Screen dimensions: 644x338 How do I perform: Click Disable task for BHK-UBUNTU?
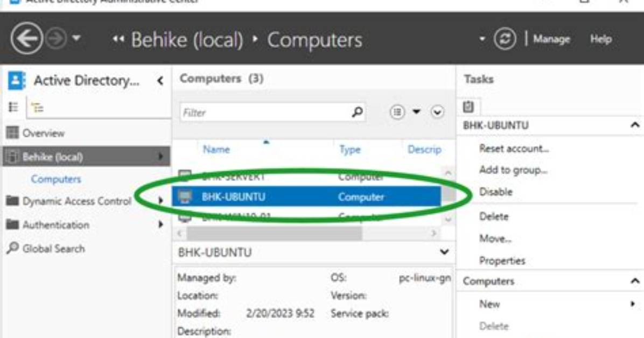click(496, 192)
